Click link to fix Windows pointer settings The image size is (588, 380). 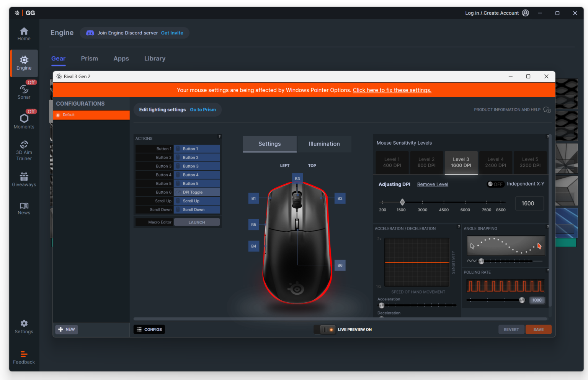tap(392, 90)
